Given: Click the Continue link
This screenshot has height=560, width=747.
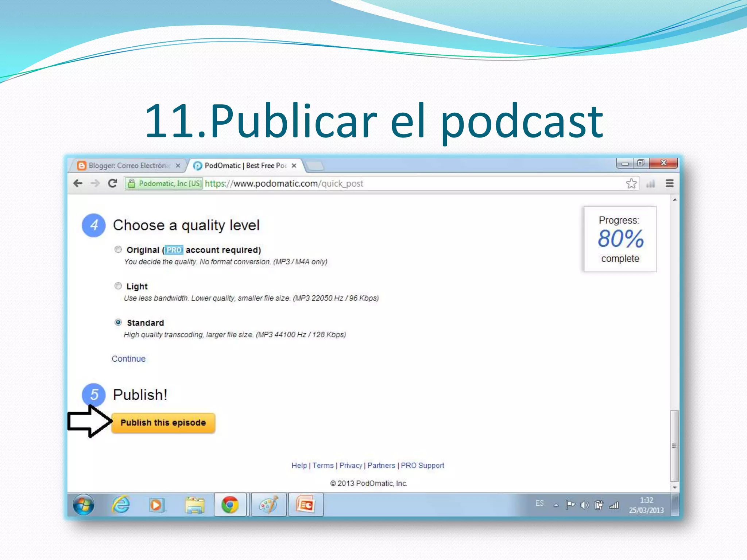Looking at the screenshot, I should click(128, 359).
